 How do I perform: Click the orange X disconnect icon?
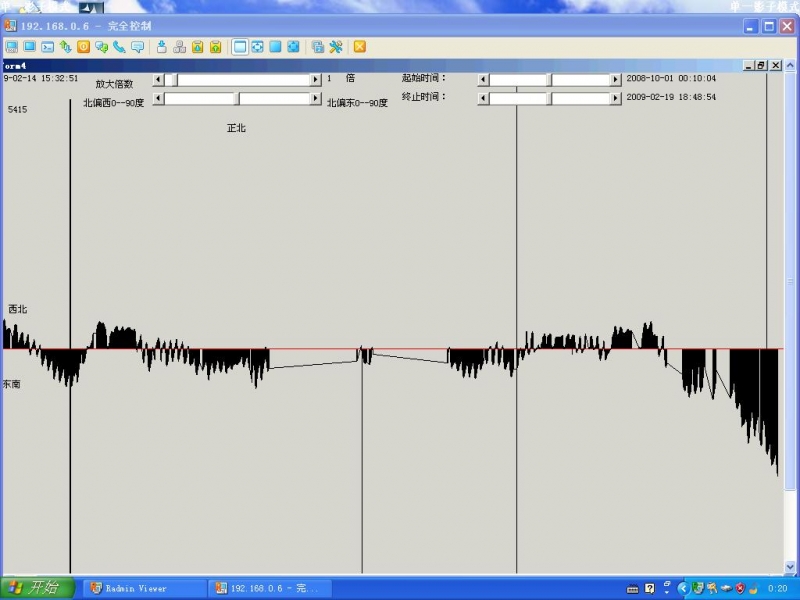click(360, 47)
